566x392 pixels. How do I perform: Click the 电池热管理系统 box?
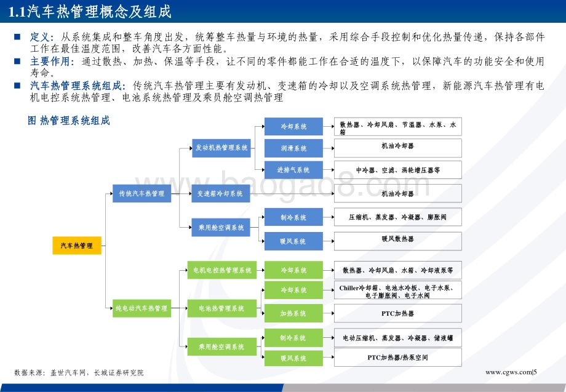(x=222, y=308)
